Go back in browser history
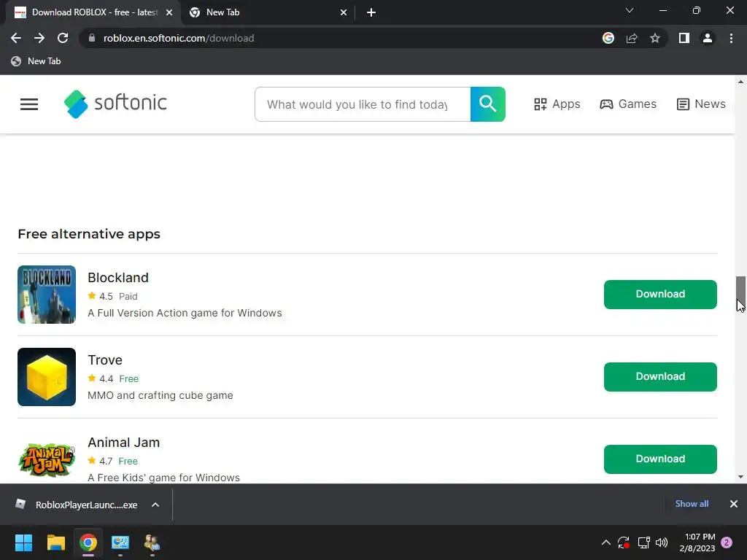The height and width of the screenshot is (560, 747). click(x=16, y=38)
